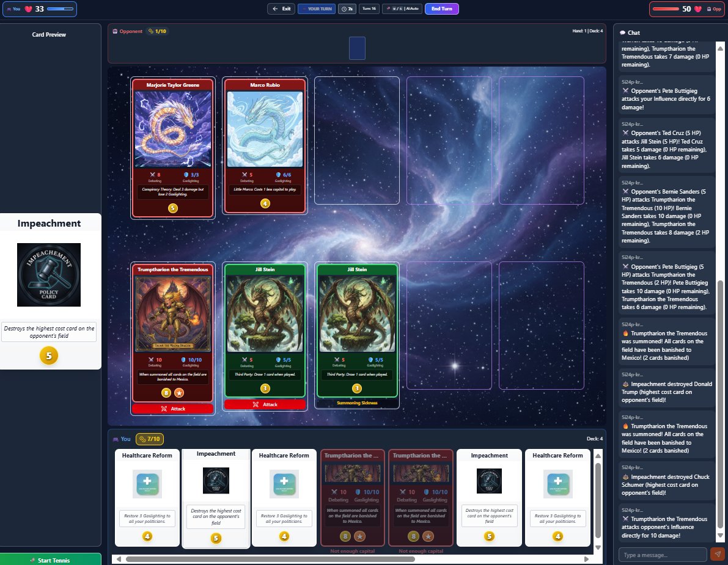
Task: Click the Turn 16 counter
Action: pos(369,9)
